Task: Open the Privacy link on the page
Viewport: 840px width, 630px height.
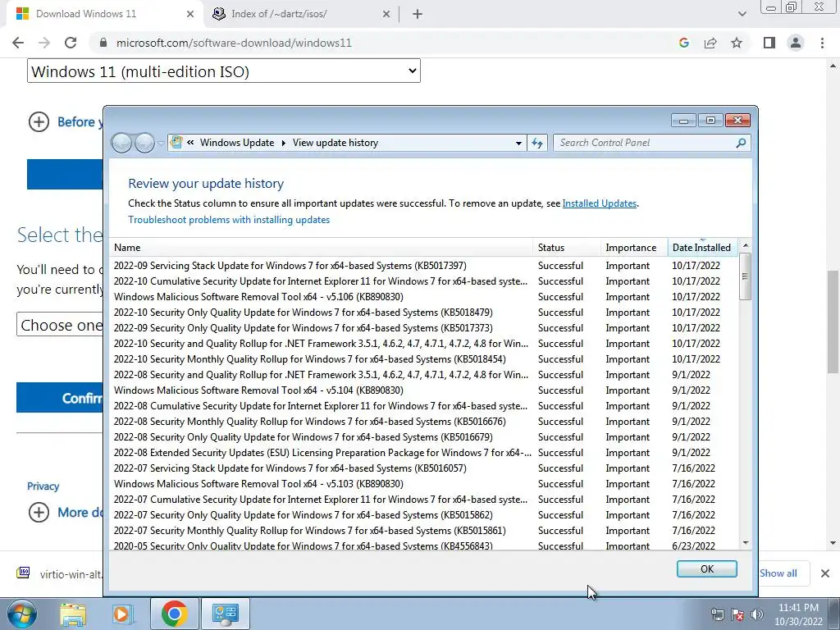Action: [x=43, y=486]
